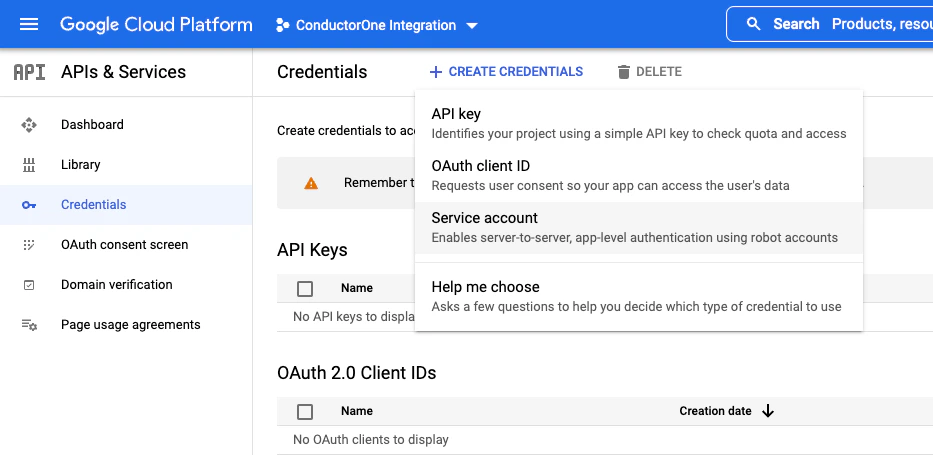Click the OAuth 2.0 Client IDs heading
933x455 pixels.
[356, 373]
